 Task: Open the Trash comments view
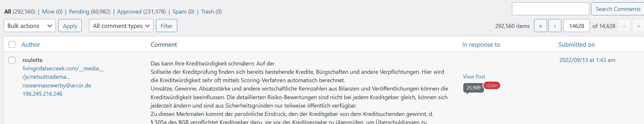point(207,12)
